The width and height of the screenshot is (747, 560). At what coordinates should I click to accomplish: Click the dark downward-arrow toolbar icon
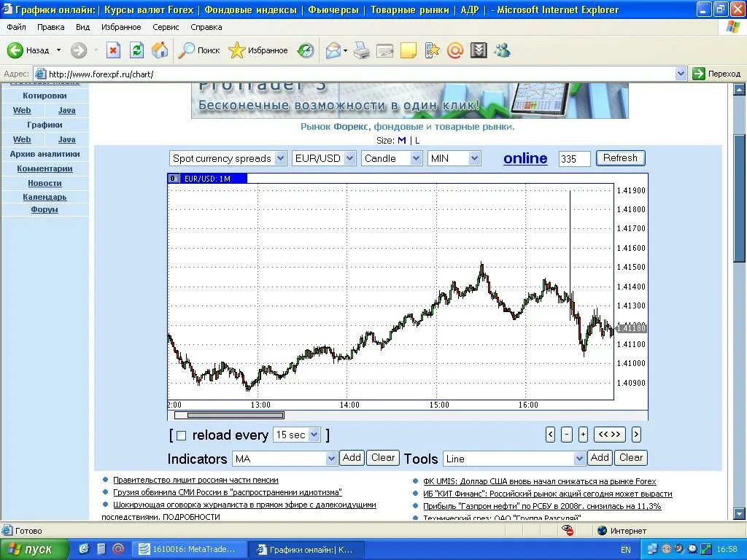point(479,50)
